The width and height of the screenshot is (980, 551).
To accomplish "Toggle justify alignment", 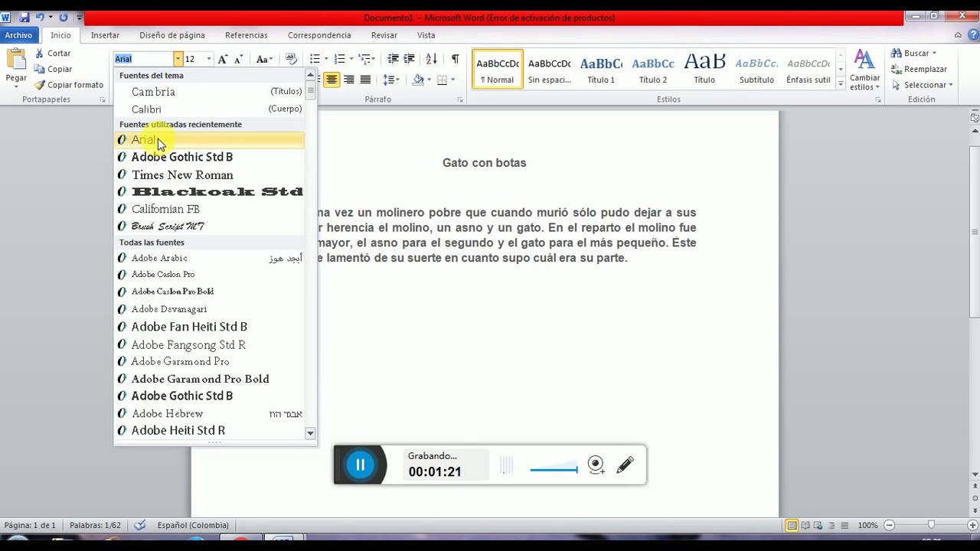I will [x=365, y=80].
